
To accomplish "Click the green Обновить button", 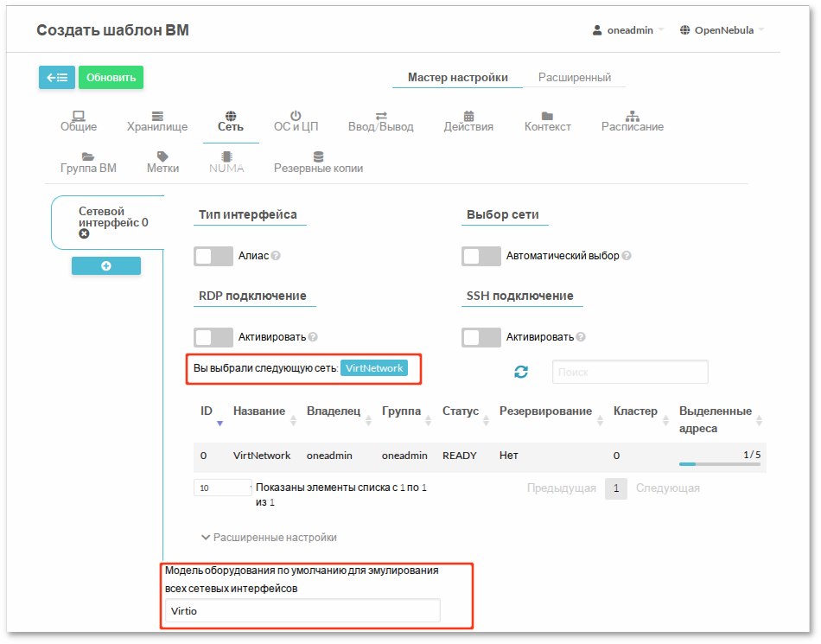I will point(111,77).
